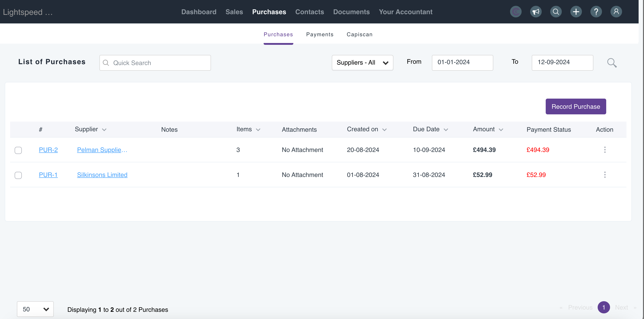
Task: Select the PUR-1 row checkbox
Action: point(18,175)
